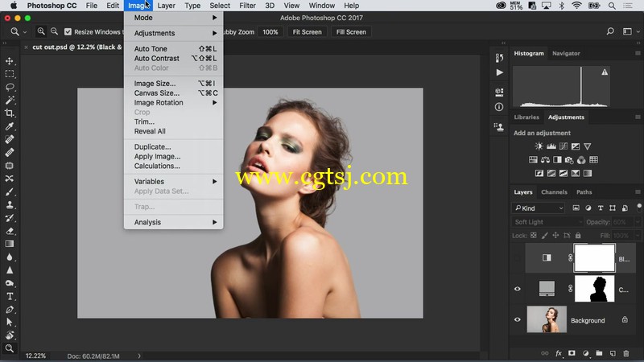Select the Gradient tool
The image size is (644, 362).
10,245
